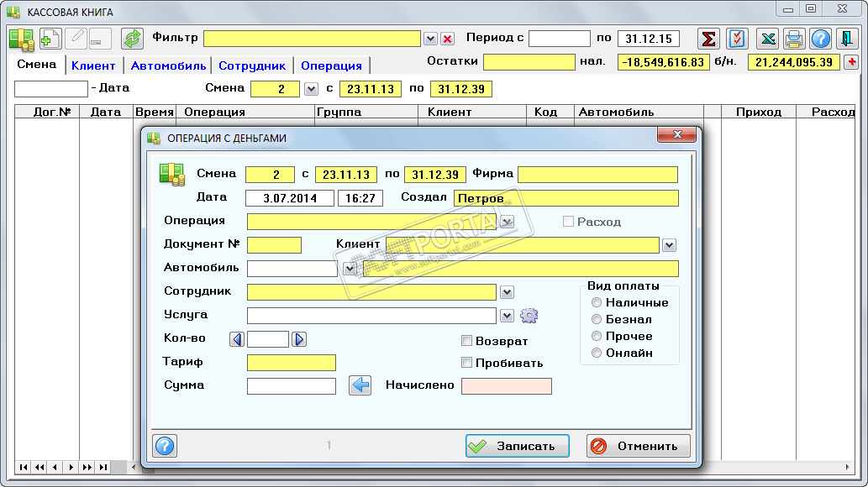Click the money icon in the dialog header
Screen dimensions: 868x487
coord(172,175)
